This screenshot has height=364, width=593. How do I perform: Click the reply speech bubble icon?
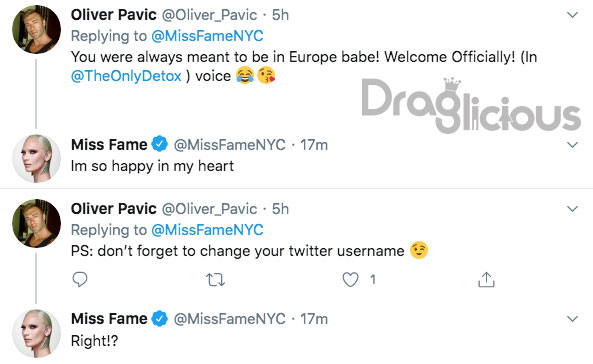coord(80,280)
